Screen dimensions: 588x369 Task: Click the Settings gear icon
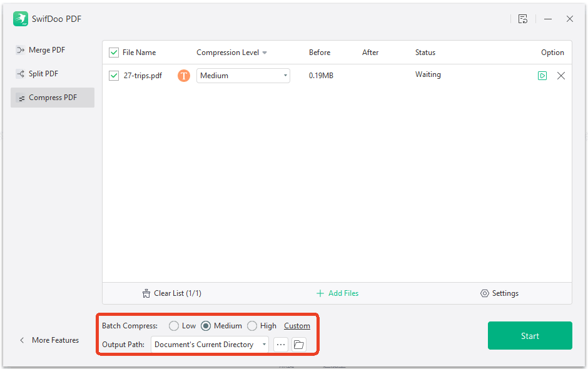485,293
